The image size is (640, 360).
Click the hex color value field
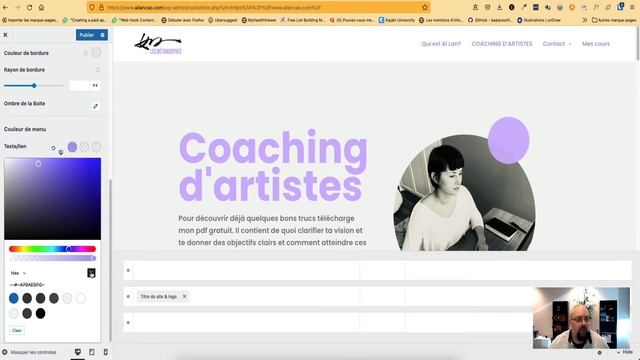click(x=28, y=284)
